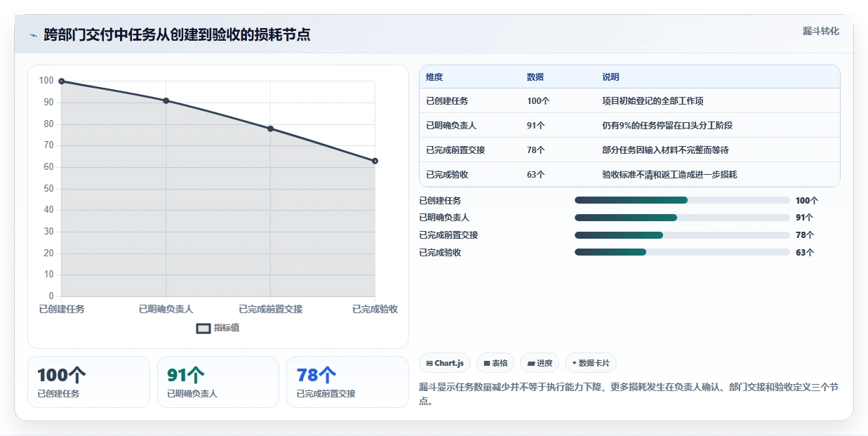Click 仍有9%的任务停留在口头分工阶段 description
Viewport: 868px width, 436px height.
(x=667, y=126)
